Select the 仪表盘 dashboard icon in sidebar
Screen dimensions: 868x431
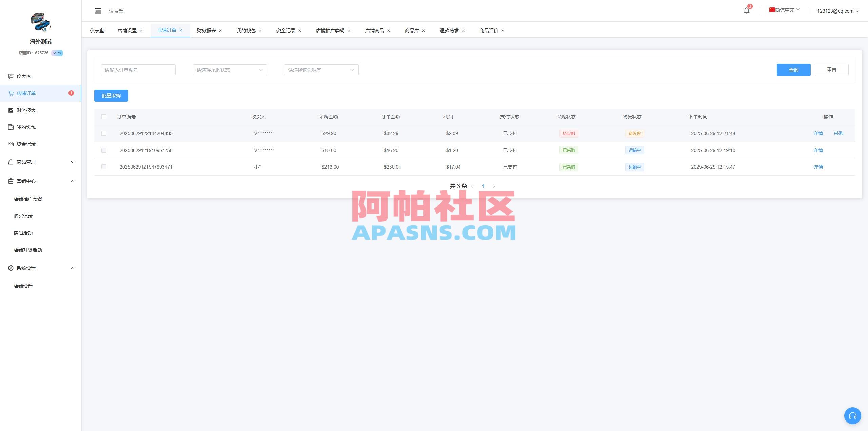[x=11, y=76]
